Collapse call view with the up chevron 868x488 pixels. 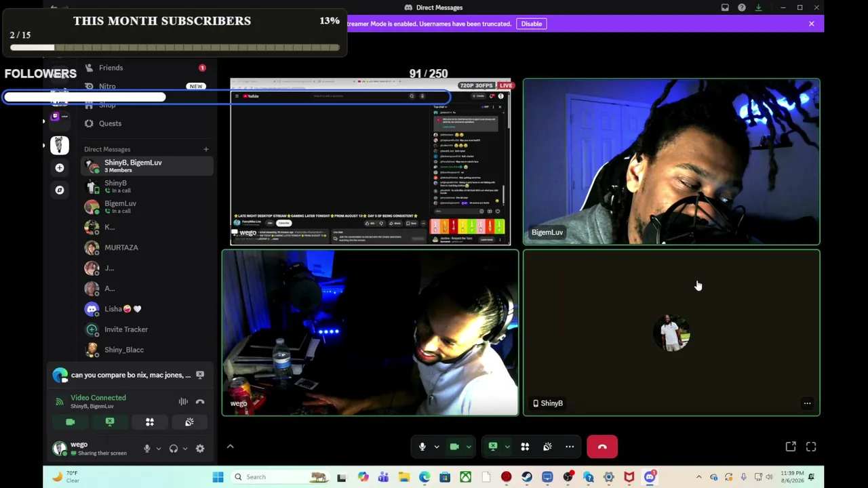[230, 447]
